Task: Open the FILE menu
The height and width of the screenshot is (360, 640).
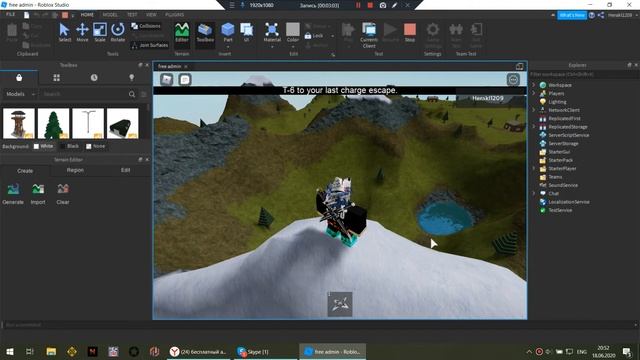Action: tap(10, 15)
